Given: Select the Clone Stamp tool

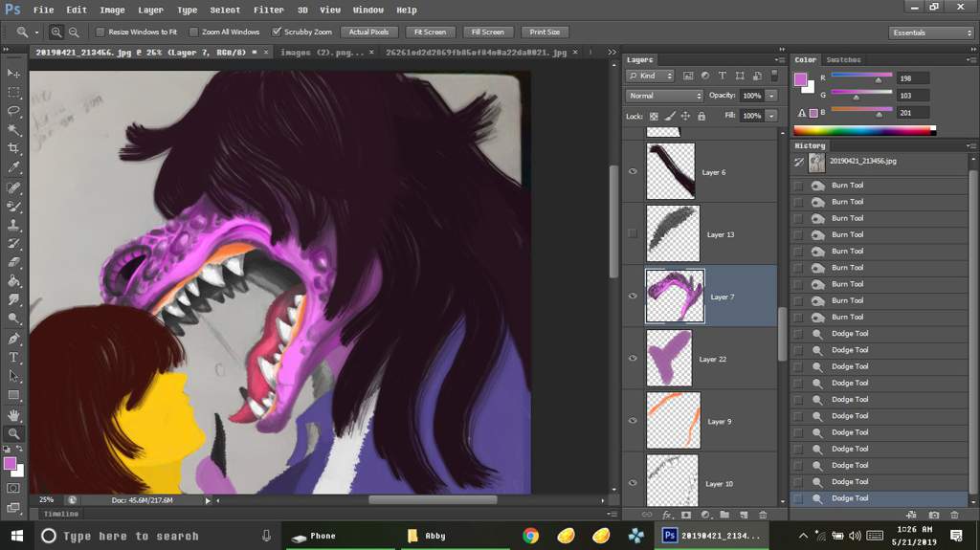Looking at the screenshot, I should pyautogui.click(x=13, y=225).
